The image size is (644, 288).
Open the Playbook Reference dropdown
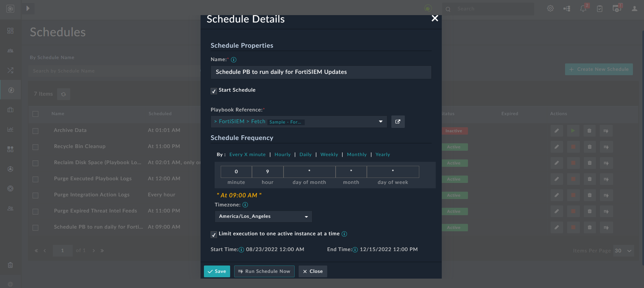click(299, 122)
